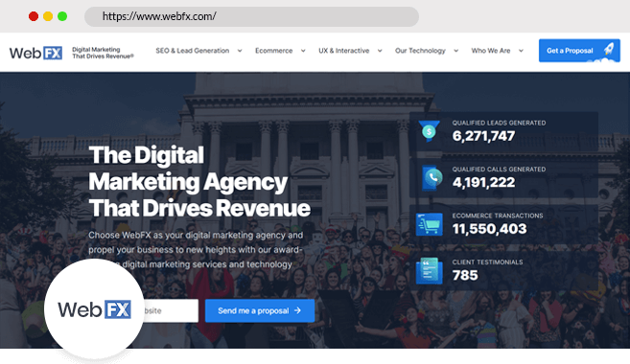This screenshot has height=364, width=630.
Task: Expand the Ecommerce menu chevron
Action: pos(303,51)
